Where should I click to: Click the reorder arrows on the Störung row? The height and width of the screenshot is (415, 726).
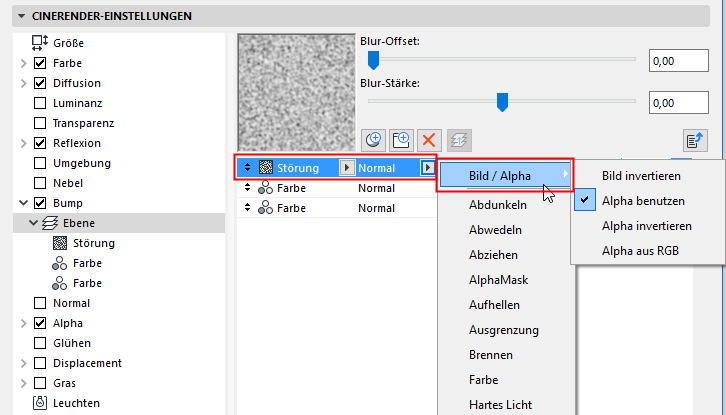click(x=247, y=167)
